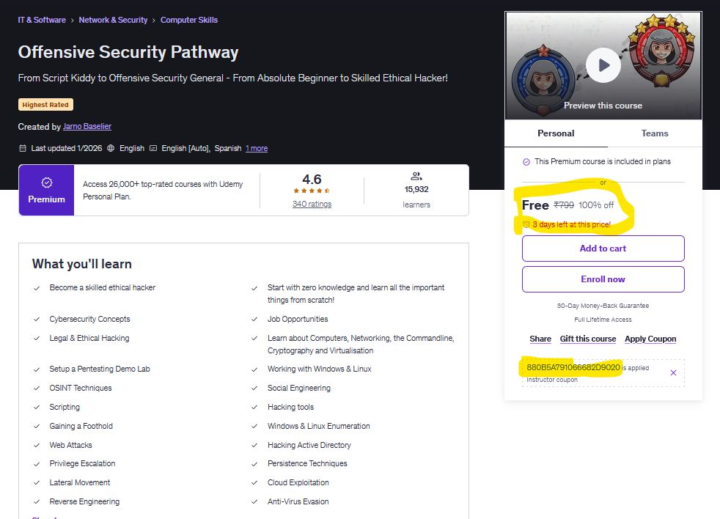Click the closed captions icon

[x=153, y=148]
